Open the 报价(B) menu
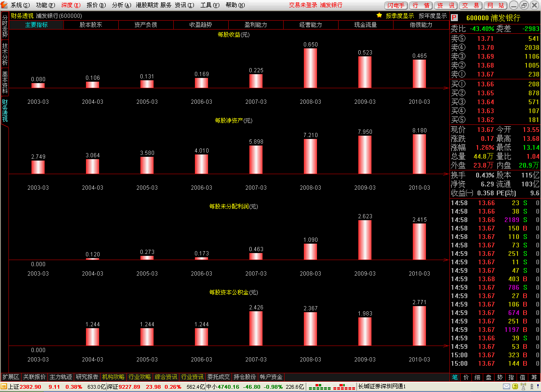Image resolution: width=541 pixels, height=392 pixels. pos(96,5)
